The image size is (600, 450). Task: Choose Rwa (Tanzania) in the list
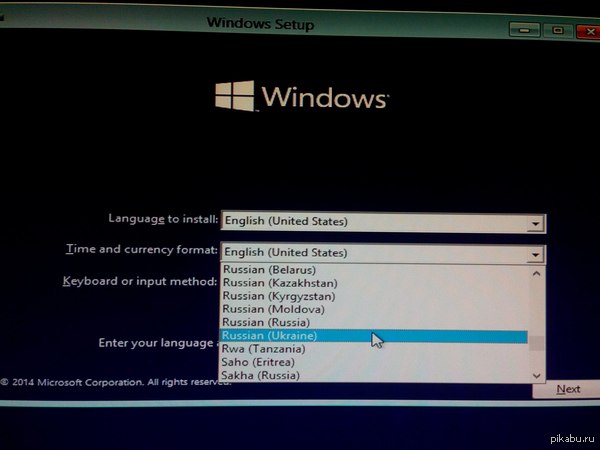click(x=374, y=349)
